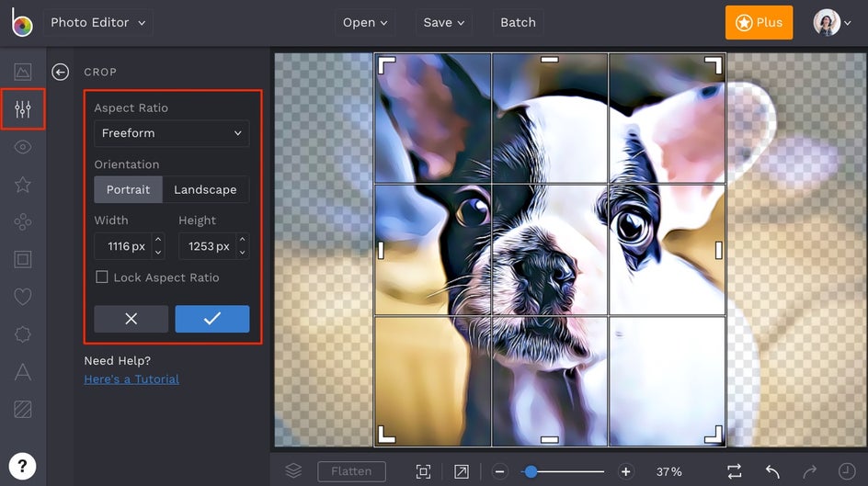Click the Width value field
This screenshot has height=486, width=868.
[122, 246]
